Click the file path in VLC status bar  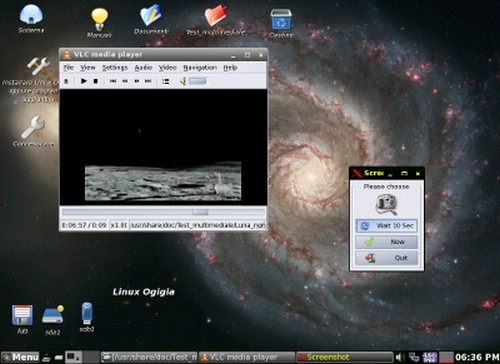198,225
